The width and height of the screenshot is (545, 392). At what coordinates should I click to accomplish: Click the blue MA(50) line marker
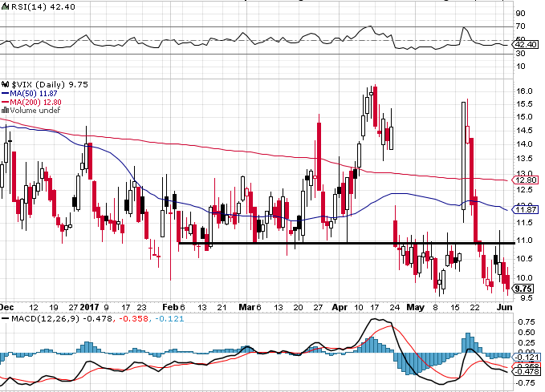5,93
